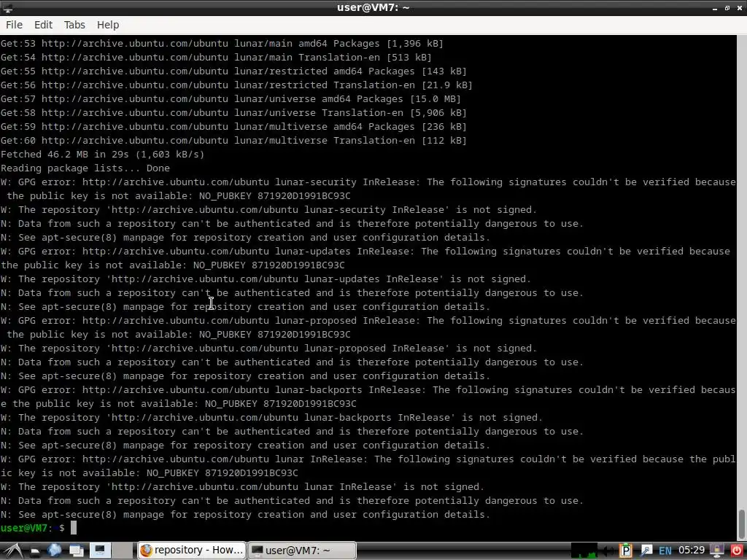Open the clipboard manager tray icon

coord(625,551)
